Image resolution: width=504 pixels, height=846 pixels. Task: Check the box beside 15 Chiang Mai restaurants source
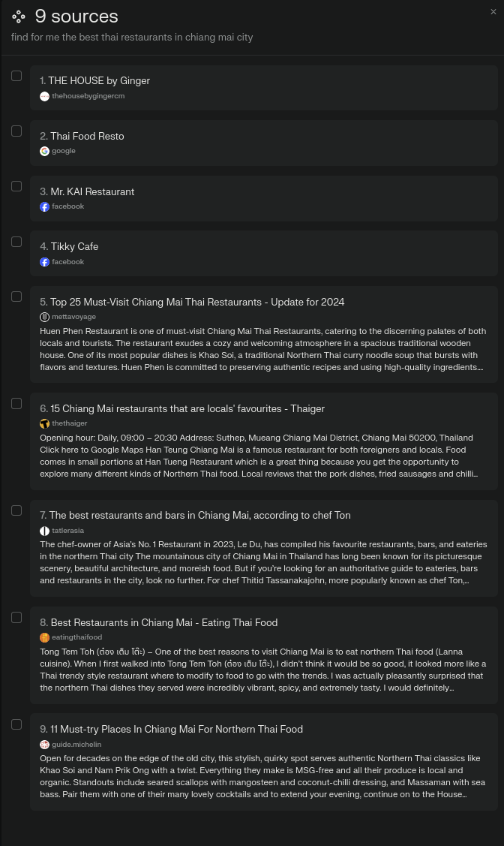pos(16,404)
